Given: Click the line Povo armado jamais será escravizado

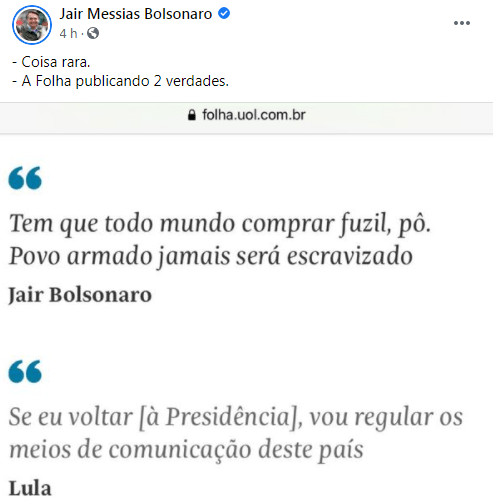Looking at the screenshot, I should click(211, 256).
